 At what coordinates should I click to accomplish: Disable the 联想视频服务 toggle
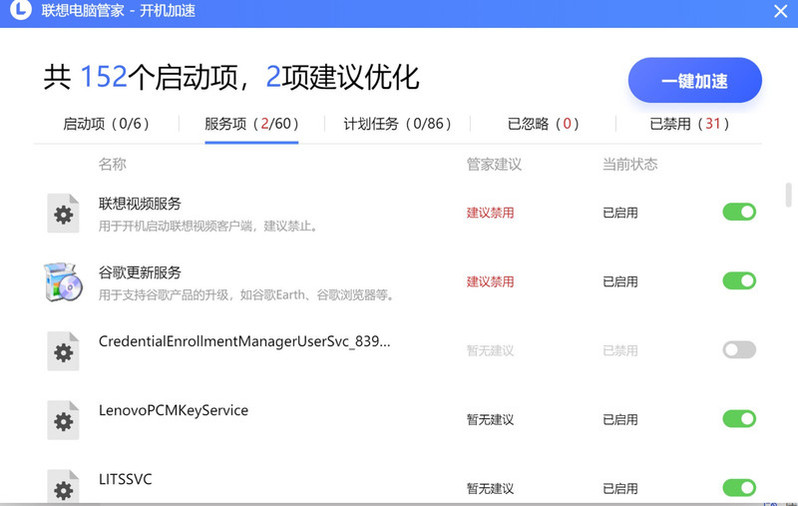tap(739, 212)
